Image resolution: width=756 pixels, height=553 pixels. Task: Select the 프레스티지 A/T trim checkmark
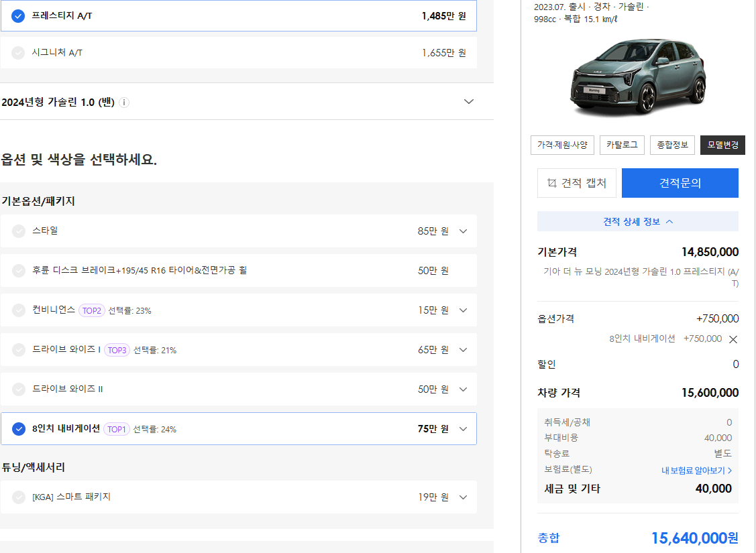click(18, 16)
